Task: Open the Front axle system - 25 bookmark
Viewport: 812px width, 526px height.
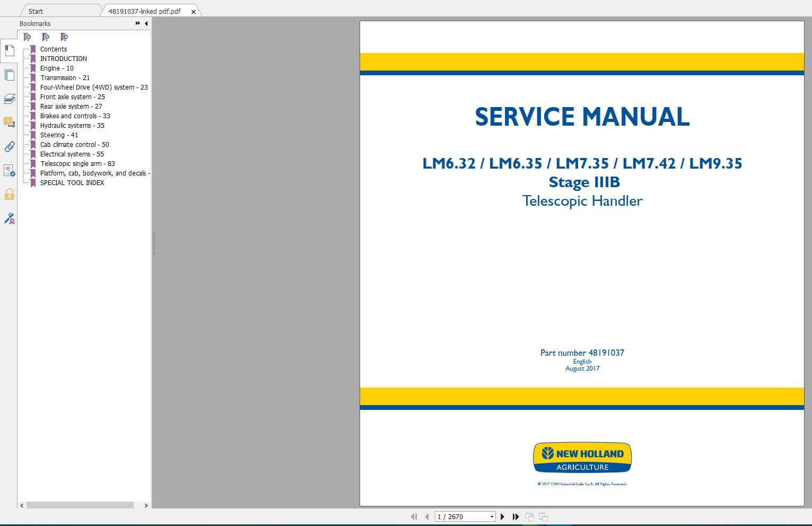Action: pyautogui.click(x=73, y=97)
